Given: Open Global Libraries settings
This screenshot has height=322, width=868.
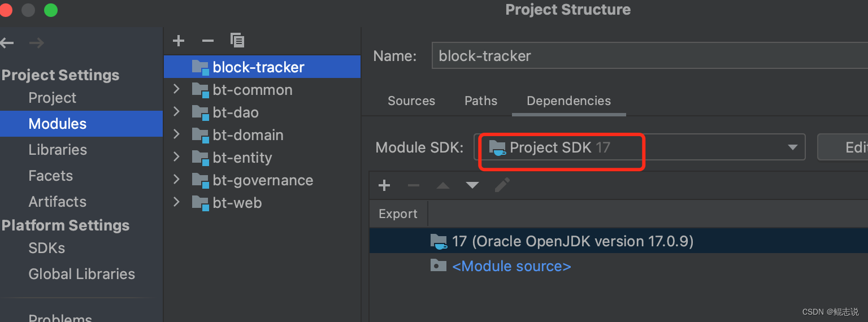Looking at the screenshot, I should [82, 274].
